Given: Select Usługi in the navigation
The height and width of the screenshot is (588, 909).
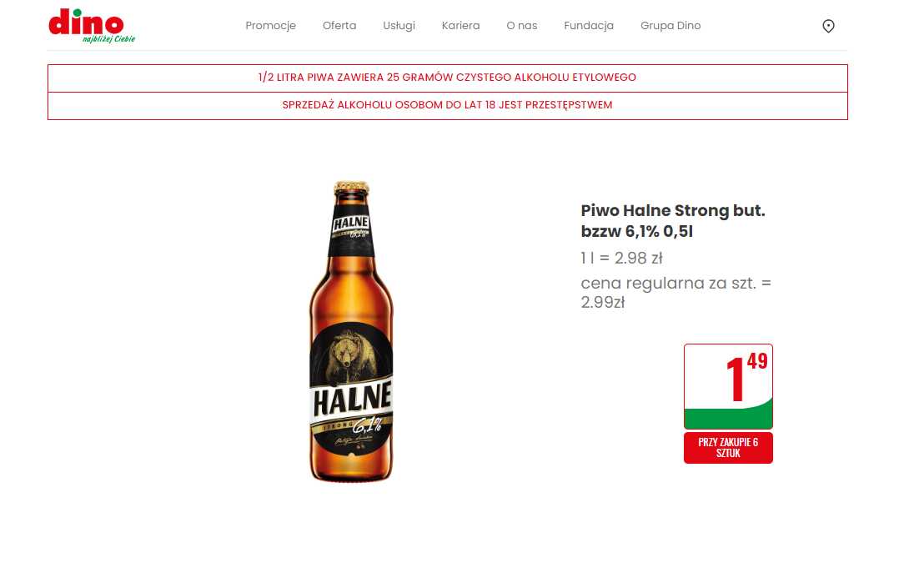Looking at the screenshot, I should 399,26.
